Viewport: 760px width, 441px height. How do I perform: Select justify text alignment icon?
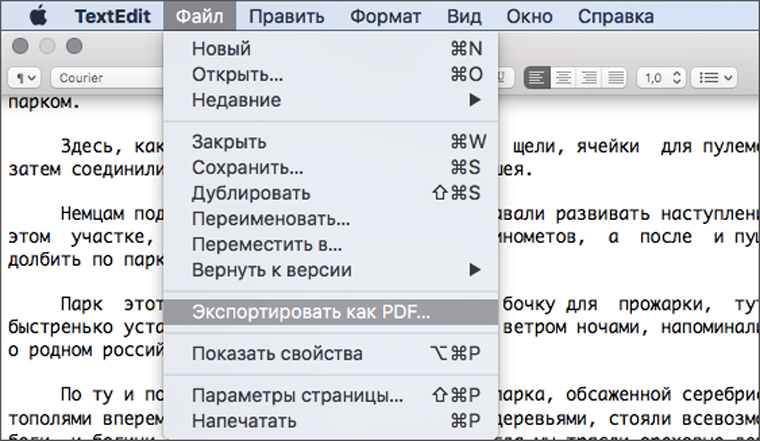click(616, 77)
